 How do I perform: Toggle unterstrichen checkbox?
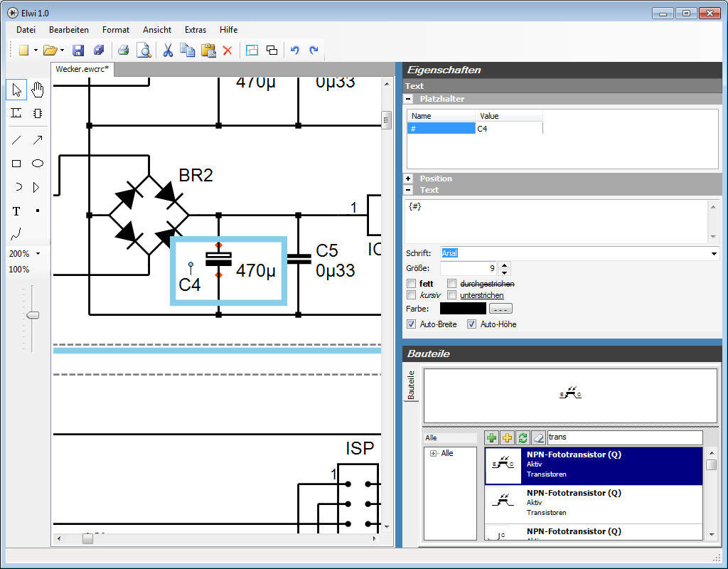[451, 295]
